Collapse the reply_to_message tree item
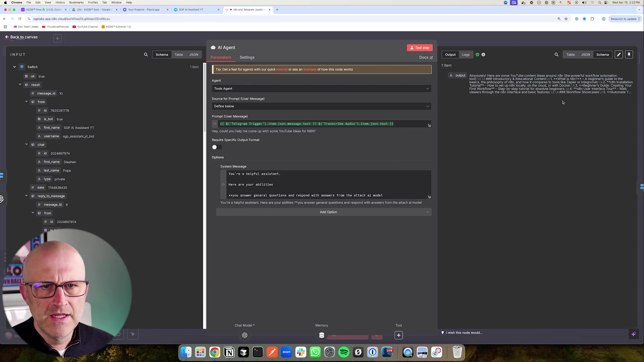644x362 pixels. click(x=26, y=196)
